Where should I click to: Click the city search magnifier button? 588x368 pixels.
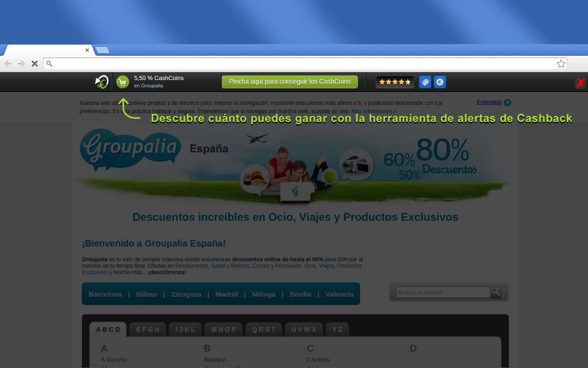[496, 292]
